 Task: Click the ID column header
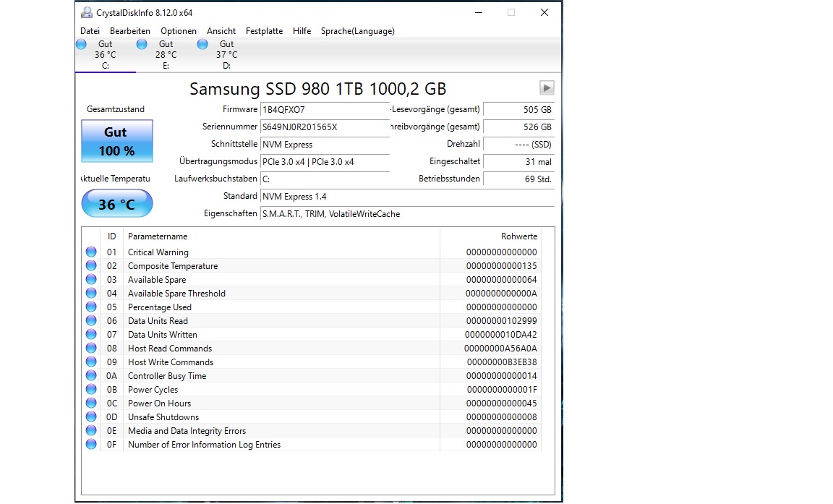tap(111, 236)
